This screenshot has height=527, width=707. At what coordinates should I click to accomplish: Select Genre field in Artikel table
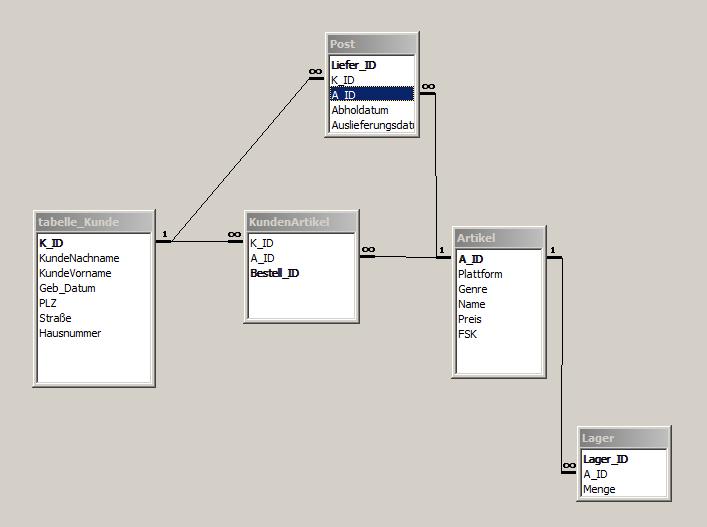coord(499,289)
